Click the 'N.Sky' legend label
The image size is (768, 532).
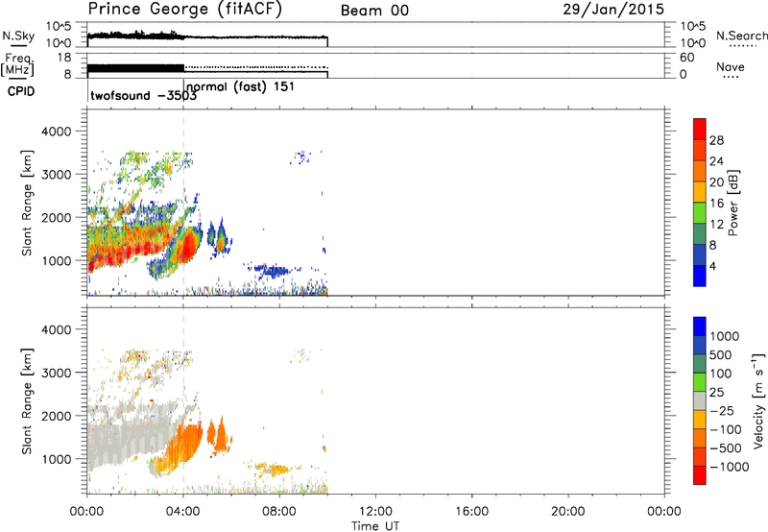pos(18,36)
